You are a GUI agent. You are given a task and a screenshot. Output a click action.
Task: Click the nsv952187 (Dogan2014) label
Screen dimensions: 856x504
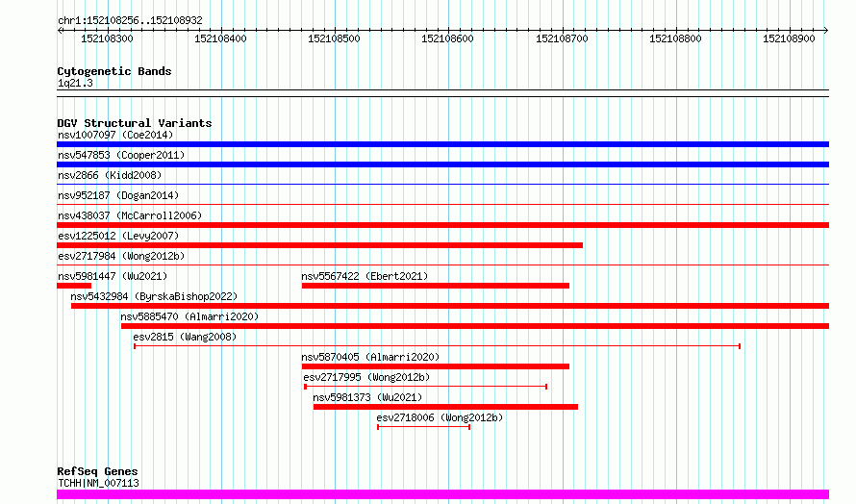coord(118,195)
